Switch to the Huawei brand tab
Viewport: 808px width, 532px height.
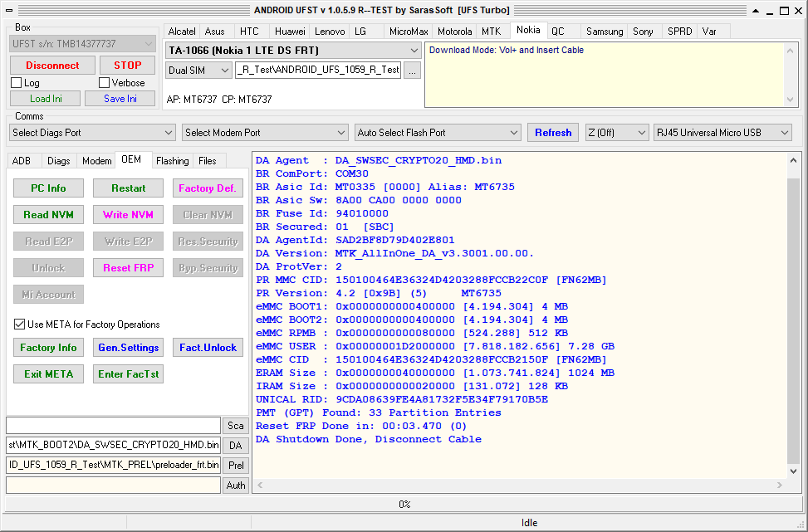[290, 32]
